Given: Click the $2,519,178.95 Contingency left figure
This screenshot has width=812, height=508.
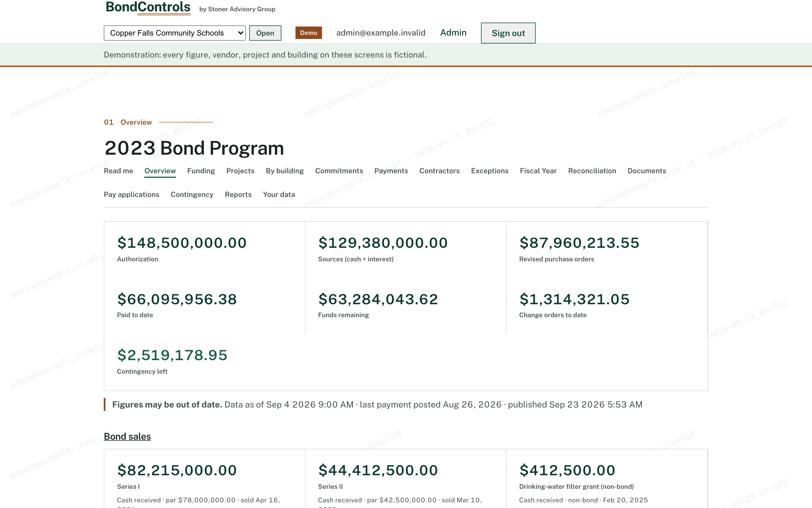Looking at the screenshot, I should 172,355.
